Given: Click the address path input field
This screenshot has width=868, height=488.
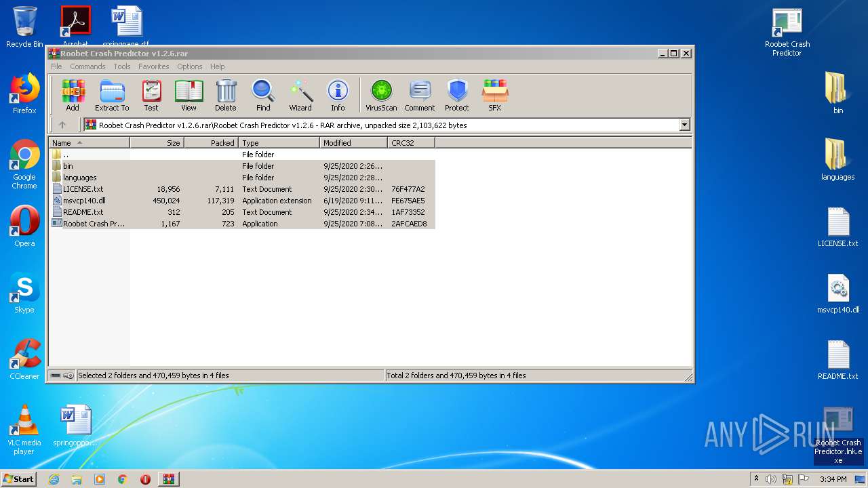Looking at the screenshot, I should 380,125.
